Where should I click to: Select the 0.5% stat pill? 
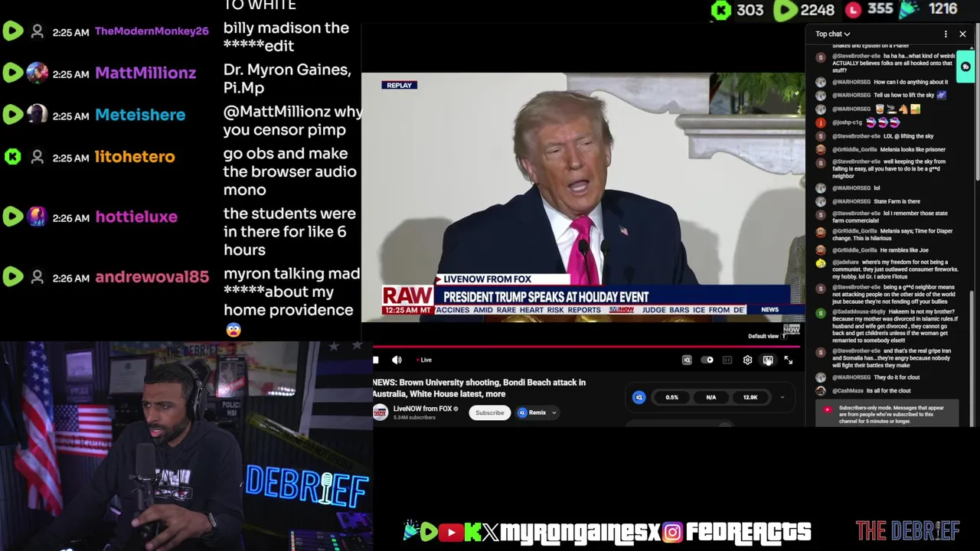(671, 397)
